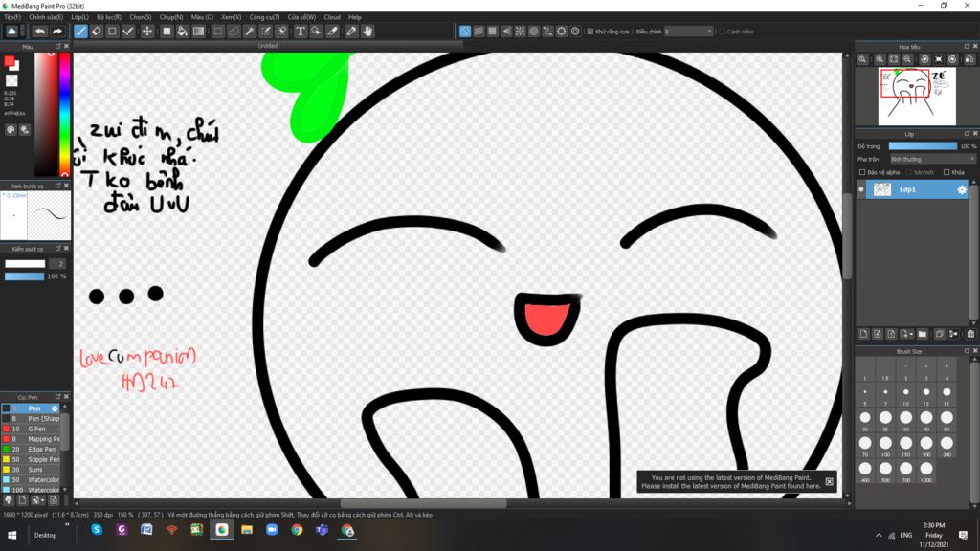Select the rectangular selection tool
The width and height of the screenshot is (980, 551).
tap(217, 32)
